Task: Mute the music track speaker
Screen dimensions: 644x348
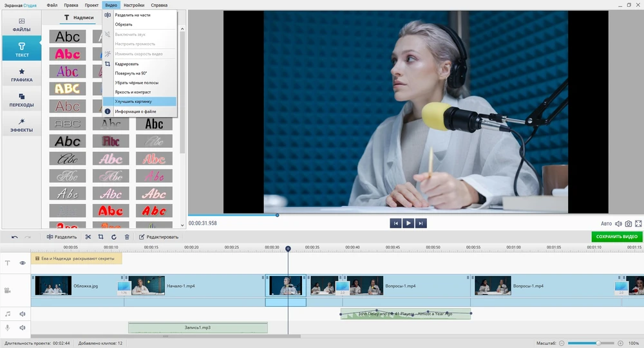Action: pyautogui.click(x=23, y=314)
